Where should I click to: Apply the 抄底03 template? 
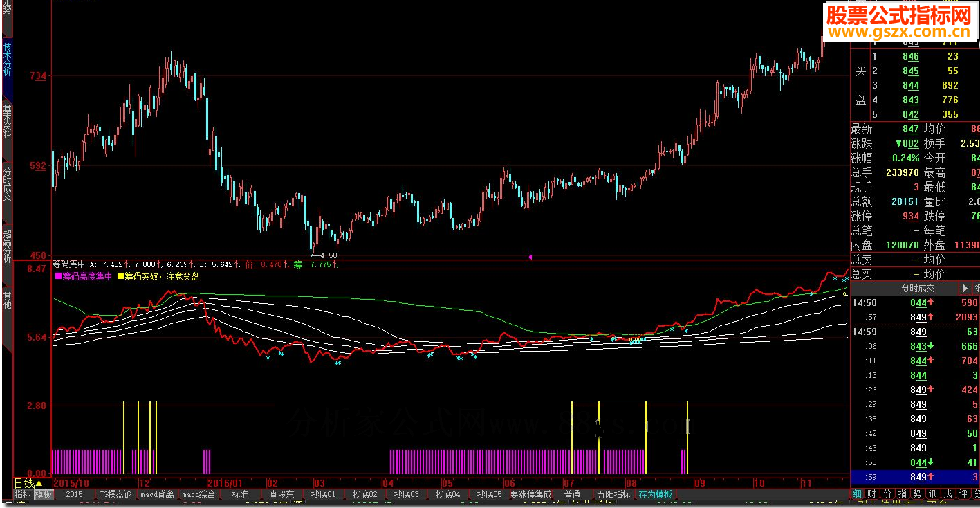(x=406, y=495)
